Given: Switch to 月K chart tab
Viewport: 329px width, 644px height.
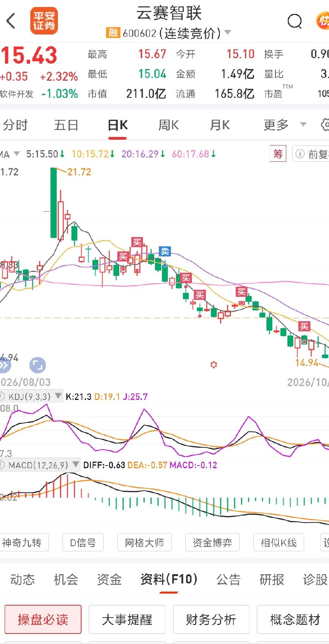Looking at the screenshot, I should 220,125.
